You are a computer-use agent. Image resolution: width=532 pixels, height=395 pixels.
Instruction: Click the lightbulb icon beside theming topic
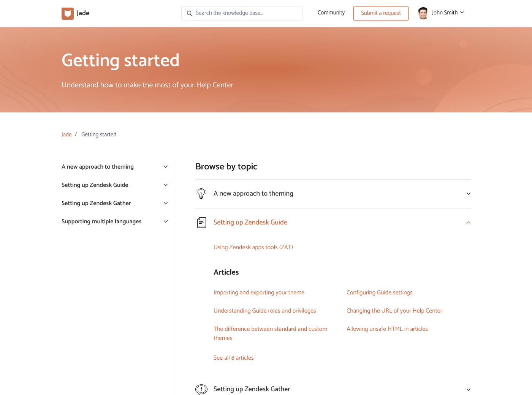coord(201,194)
